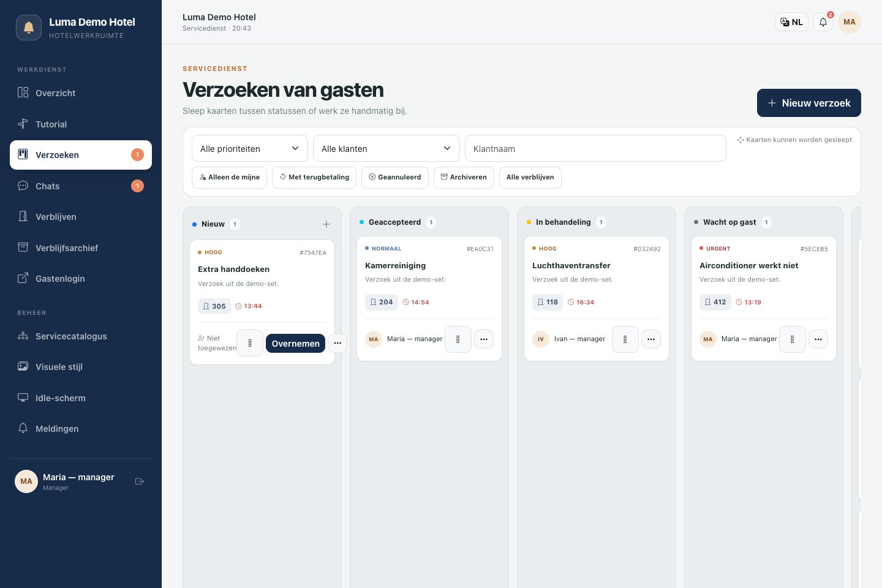Click the drag handle on the Kamerreiniging card
This screenshot has height=588, width=882.
coord(458,339)
